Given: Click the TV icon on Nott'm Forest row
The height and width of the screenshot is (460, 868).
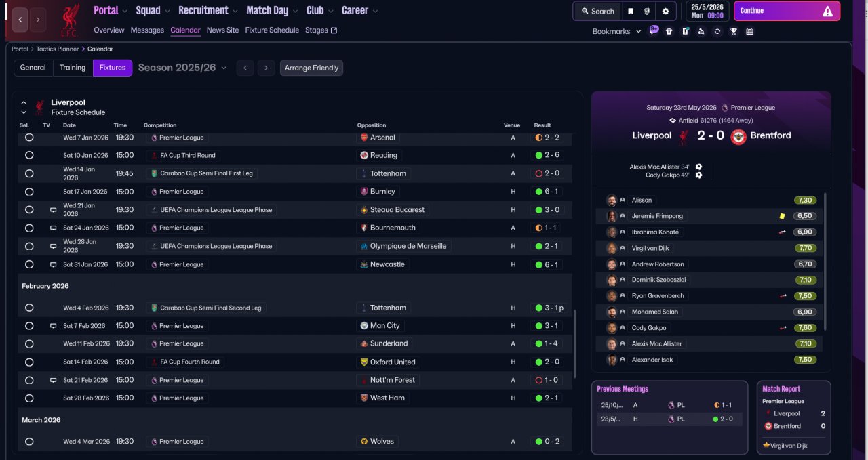Looking at the screenshot, I should tap(53, 380).
